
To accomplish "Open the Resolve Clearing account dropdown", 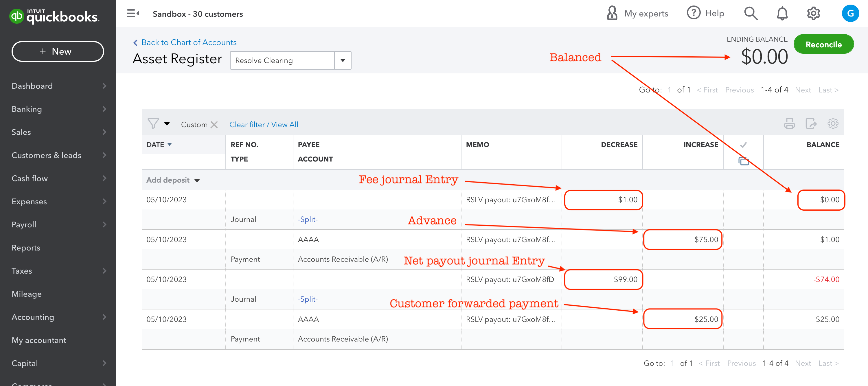I will (343, 61).
